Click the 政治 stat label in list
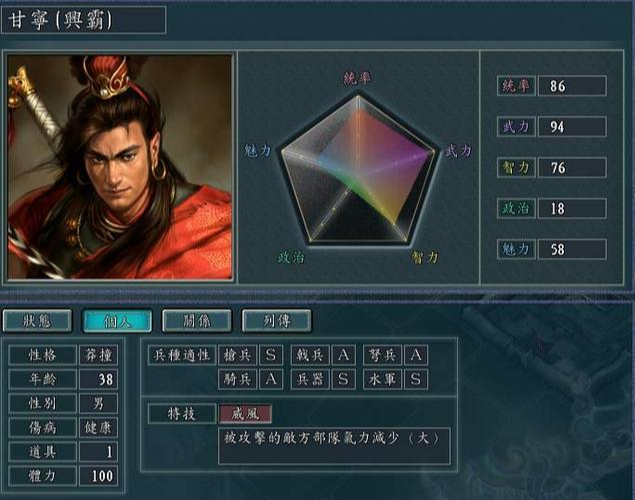Viewport: 635px width, 500px height. click(516, 209)
